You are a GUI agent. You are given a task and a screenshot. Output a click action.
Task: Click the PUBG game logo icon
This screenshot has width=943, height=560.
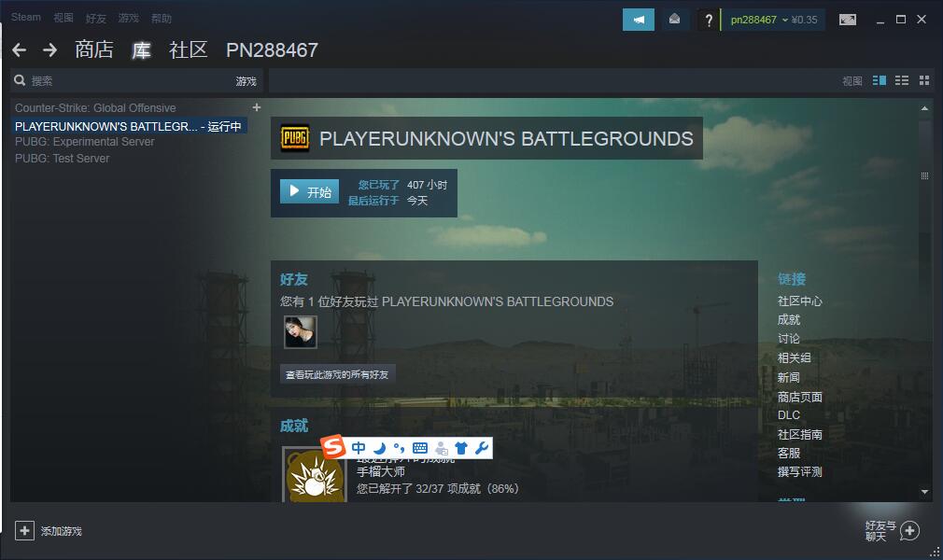[x=295, y=138]
